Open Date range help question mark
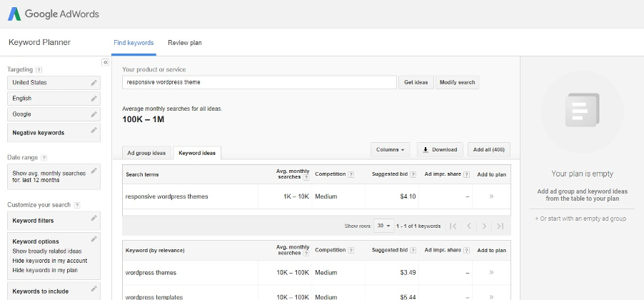Viewport: 644px width, 300px height. 44,158
